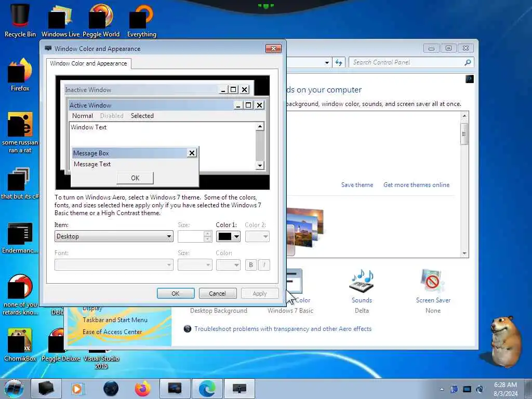This screenshot has height=399, width=532.
Task: Click the Message Box preview title
Action: [x=129, y=153]
